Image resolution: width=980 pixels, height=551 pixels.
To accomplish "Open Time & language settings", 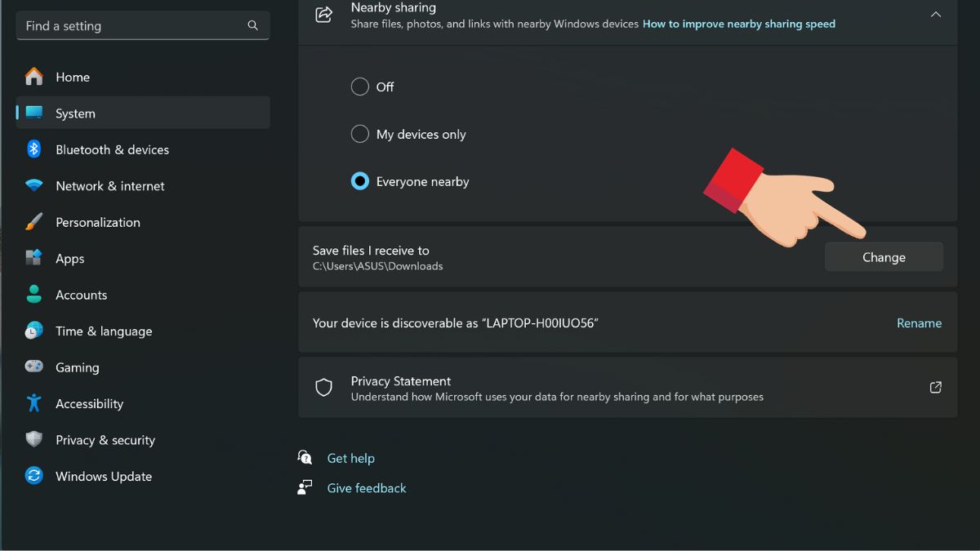I will pos(103,331).
